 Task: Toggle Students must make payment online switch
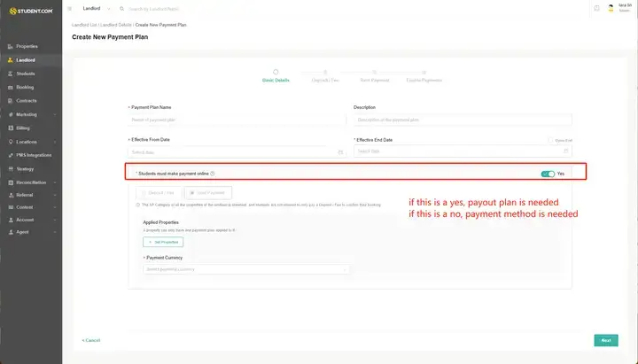[548, 174]
